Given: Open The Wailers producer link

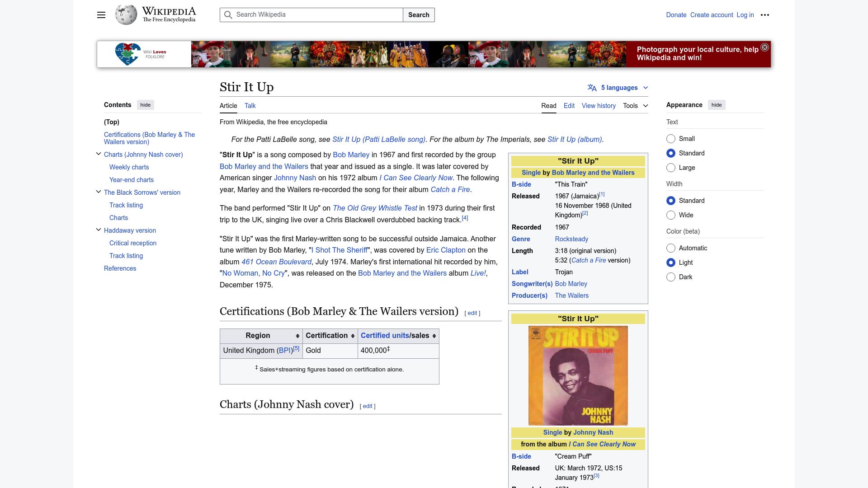Looking at the screenshot, I should (572, 296).
